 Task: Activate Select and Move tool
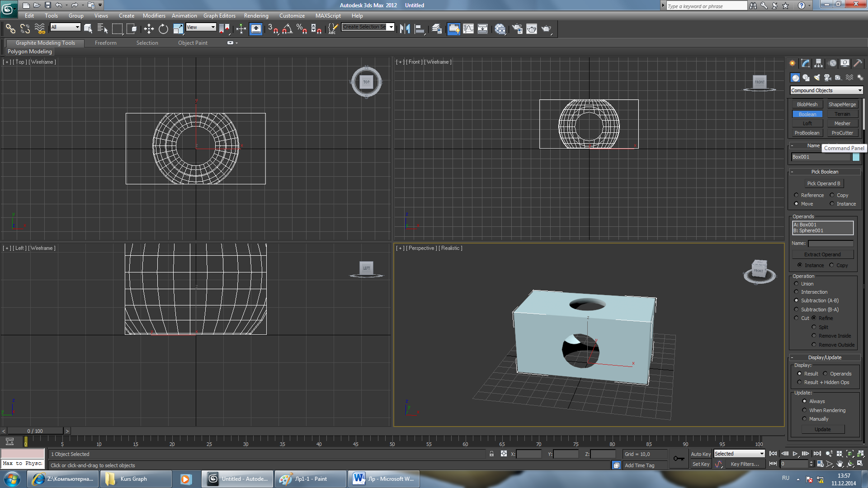pos(149,29)
